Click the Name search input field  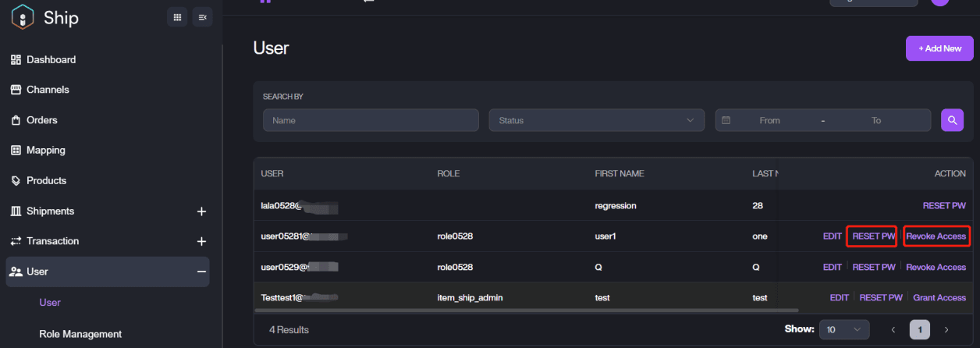coord(371,120)
